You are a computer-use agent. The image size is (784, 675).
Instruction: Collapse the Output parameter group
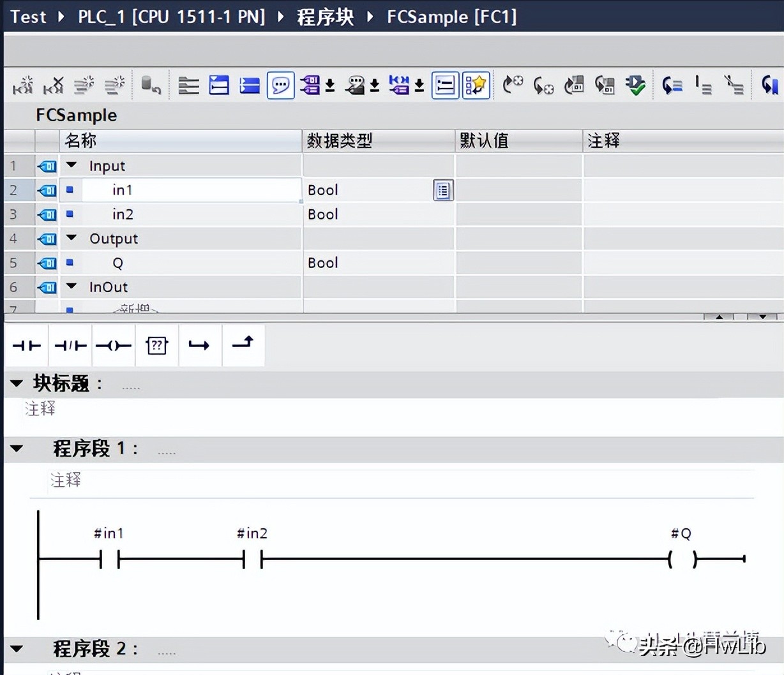pyautogui.click(x=72, y=239)
